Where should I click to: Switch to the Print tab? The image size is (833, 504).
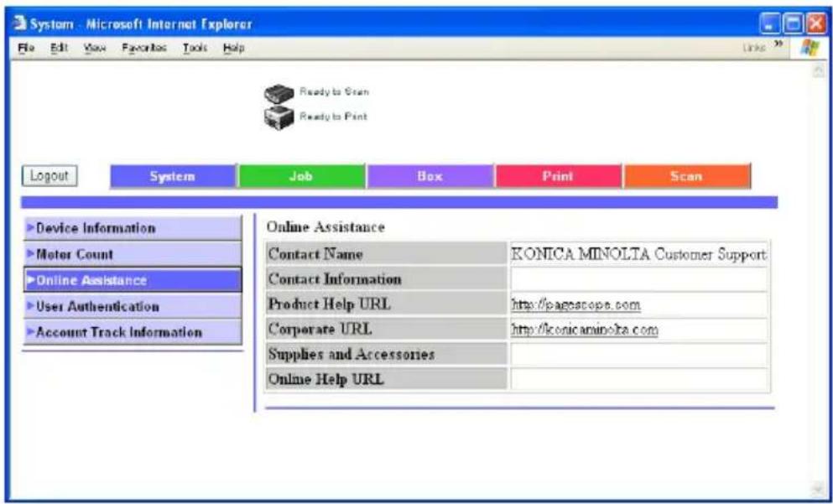point(558,176)
